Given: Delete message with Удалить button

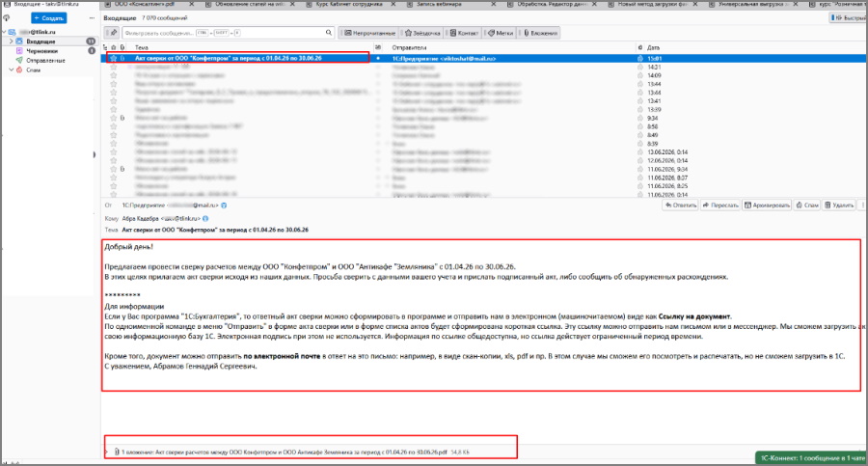Looking at the screenshot, I should (x=839, y=205).
